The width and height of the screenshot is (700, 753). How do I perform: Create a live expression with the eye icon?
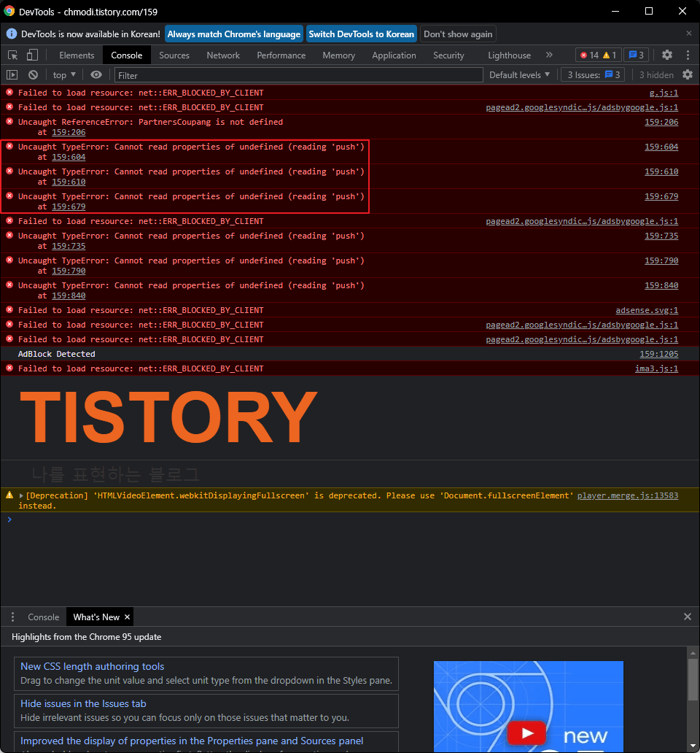[96, 75]
